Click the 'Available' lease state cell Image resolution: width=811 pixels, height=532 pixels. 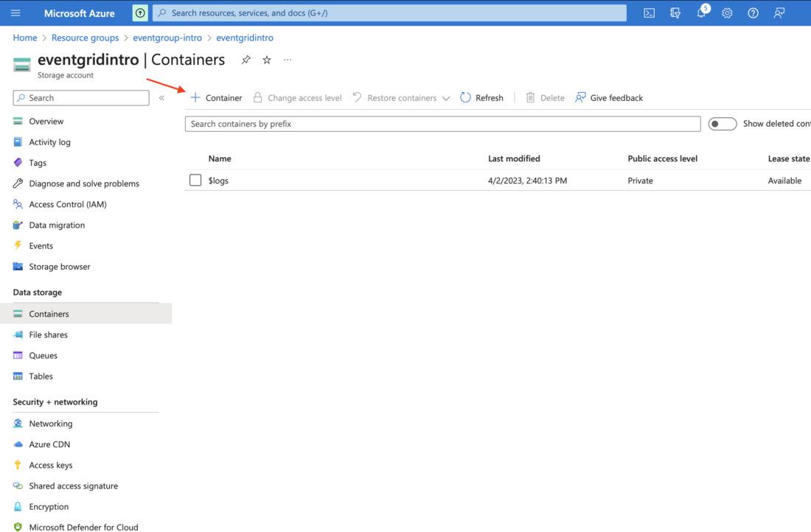pos(784,181)
